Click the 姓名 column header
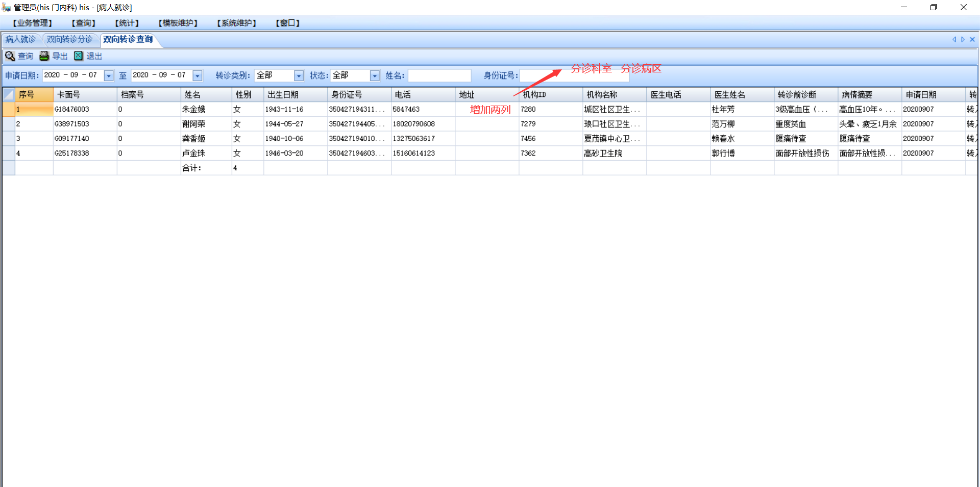 (x=206, y=95)
